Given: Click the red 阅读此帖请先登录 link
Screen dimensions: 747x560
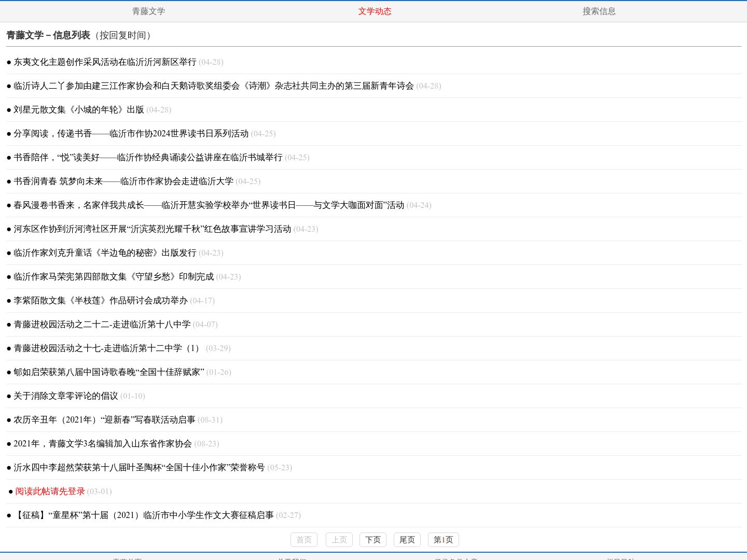Looking at the screenshot, I should [x=50, y=491].
